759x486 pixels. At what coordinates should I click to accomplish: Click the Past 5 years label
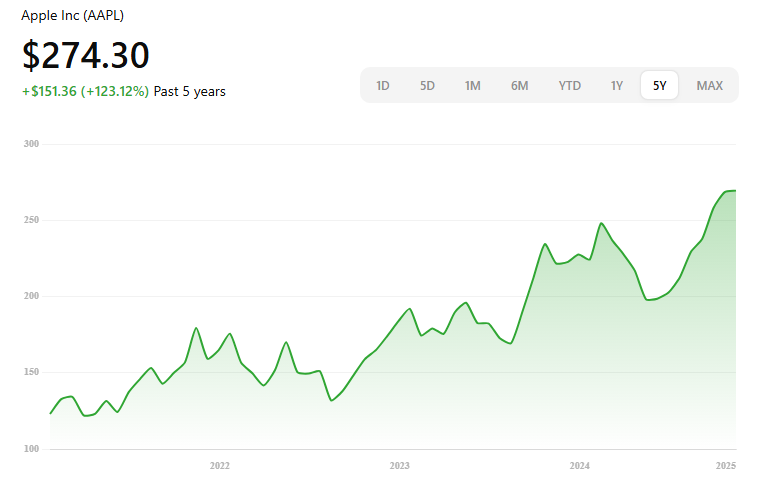pyautogui.click(x=189, y=91)
